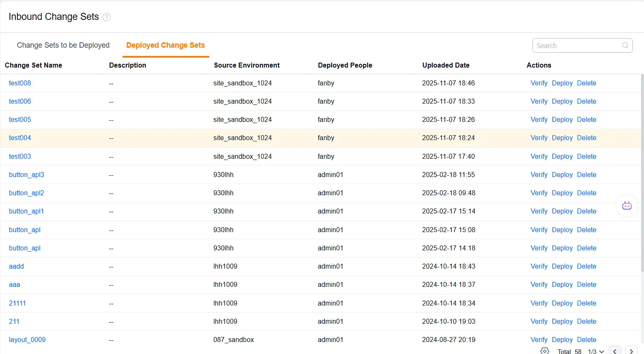The width and height of the screenshot is (644, 354).
Task: Open the test004 change set
Action: [x=20, y=138]
